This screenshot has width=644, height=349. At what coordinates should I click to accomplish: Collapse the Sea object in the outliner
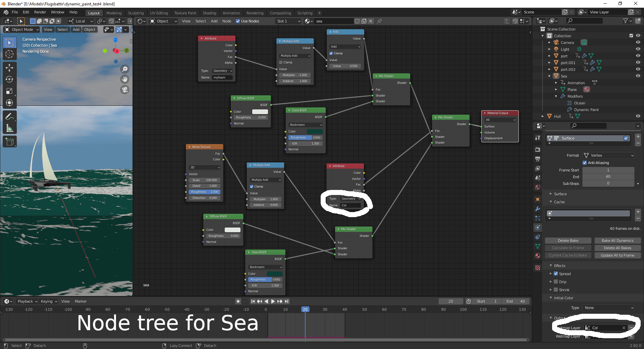[549, 76]
